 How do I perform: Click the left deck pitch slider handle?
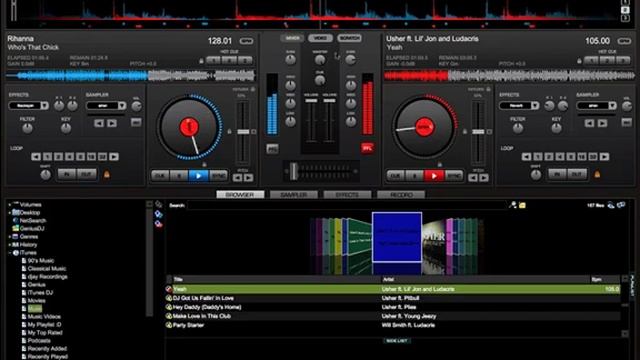pyautogui.click(x=243, y=132)
